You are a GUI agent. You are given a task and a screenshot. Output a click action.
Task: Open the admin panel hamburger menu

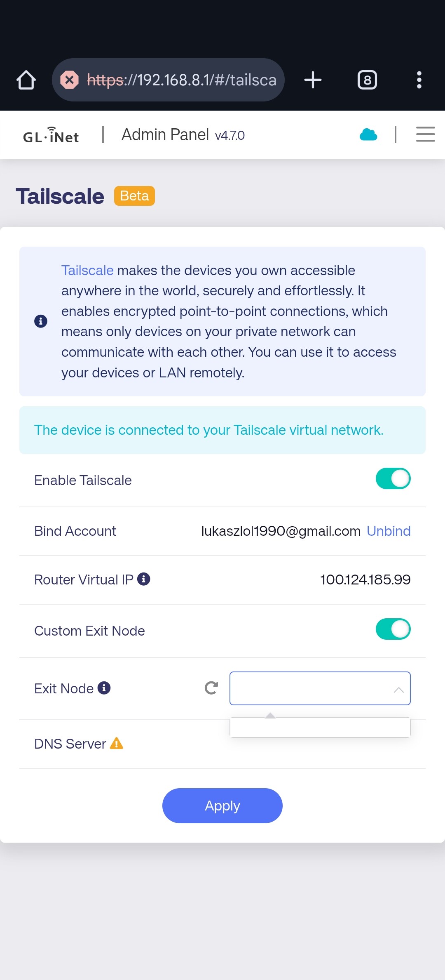click(x=425, y=135)
